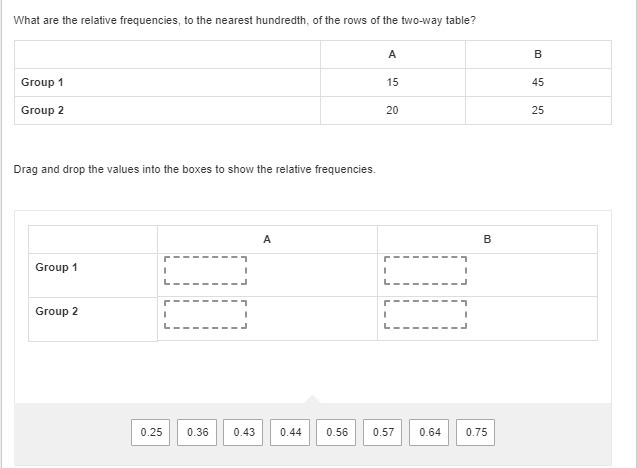Click the Group 1 column A drop box

(205, 271)
